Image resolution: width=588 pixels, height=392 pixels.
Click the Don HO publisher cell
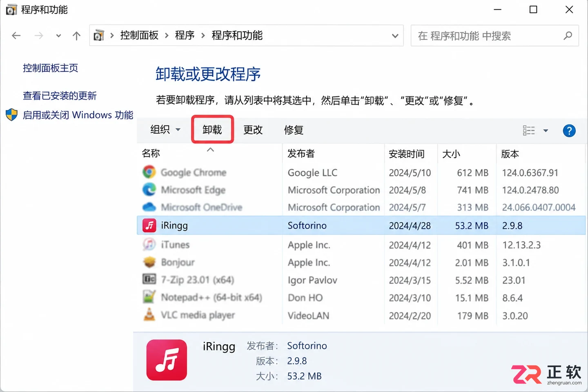pos(305,298)
